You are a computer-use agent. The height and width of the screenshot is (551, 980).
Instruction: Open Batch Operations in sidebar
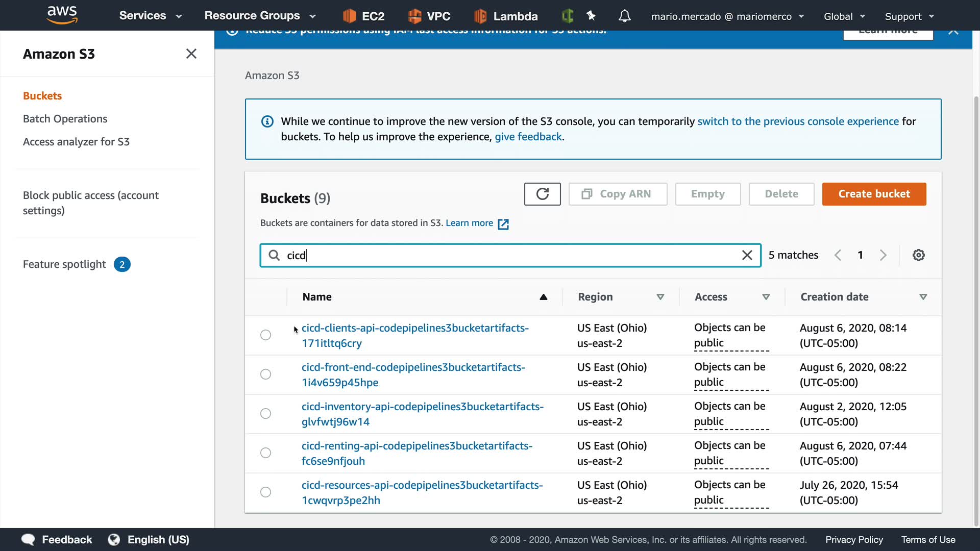(x=65, y=119)
